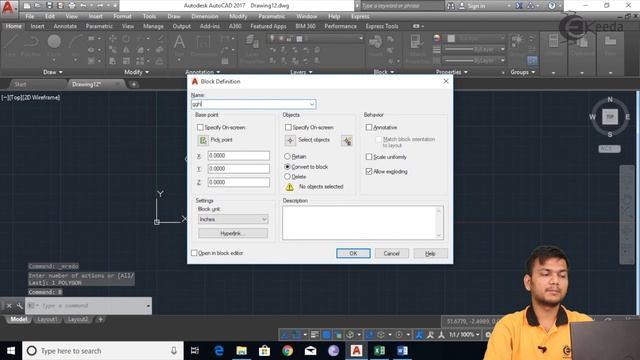Click the X base point field
Image resolution: width=640 pixels, height=360 pixels.
click(x=239, y=156)
